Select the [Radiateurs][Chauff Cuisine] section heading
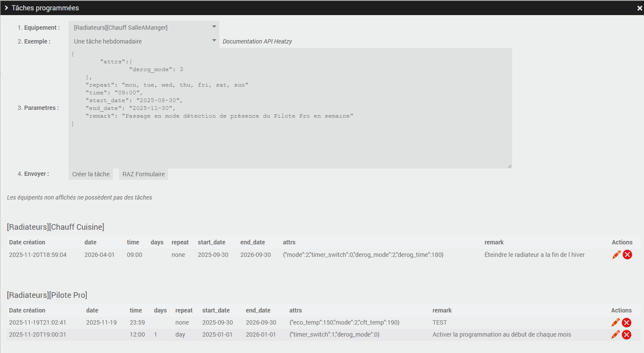The image size is (644, 353). coord(56,227)
